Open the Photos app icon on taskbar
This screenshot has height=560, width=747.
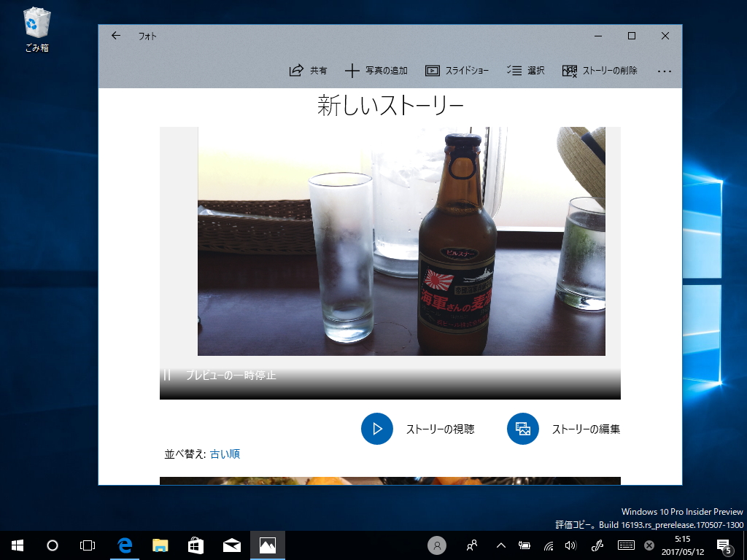(x=267, y=545)
